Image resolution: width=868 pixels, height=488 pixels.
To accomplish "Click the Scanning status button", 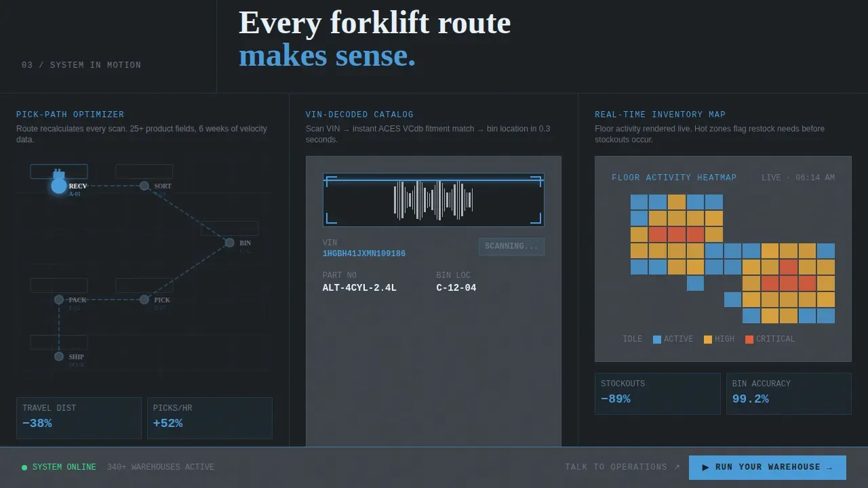I will [511, 247].
